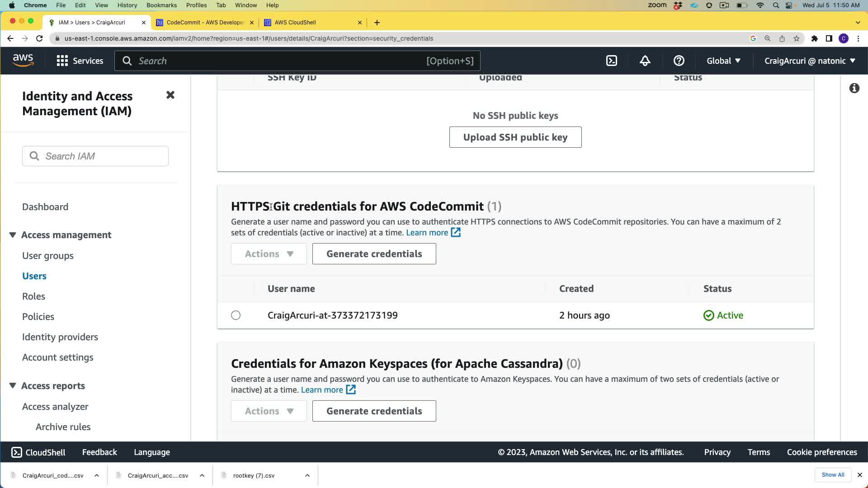
Task: Generate credentials for AWS CodeCommit
Action: pyautogui.click(x=374, y=254)
